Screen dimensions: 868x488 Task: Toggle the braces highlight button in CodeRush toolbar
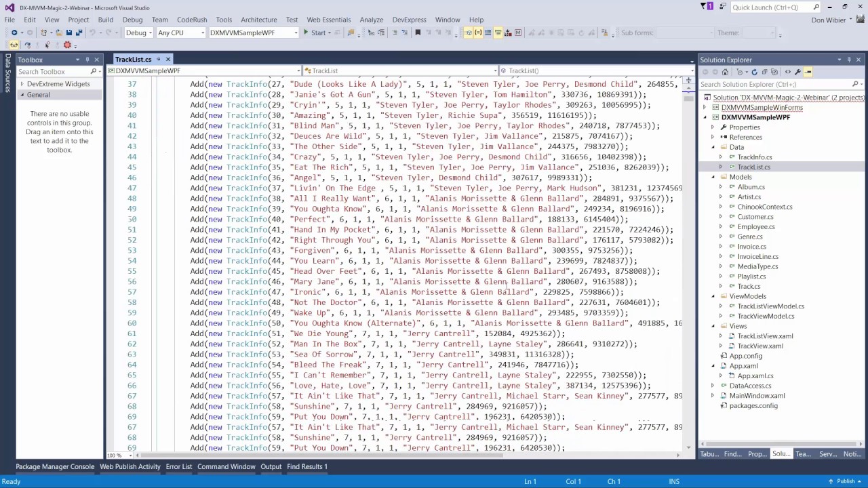click(478, 33)
